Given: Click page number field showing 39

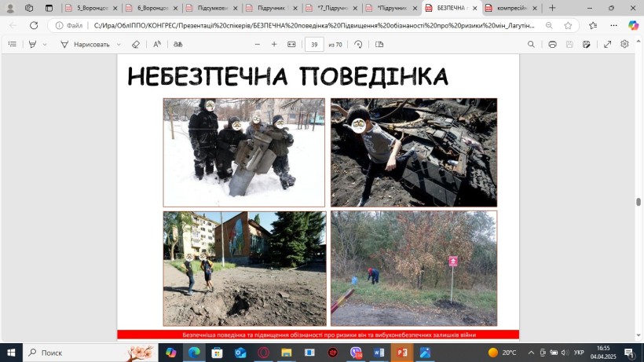Looking at the screenshot, I should tap(314, 44).
